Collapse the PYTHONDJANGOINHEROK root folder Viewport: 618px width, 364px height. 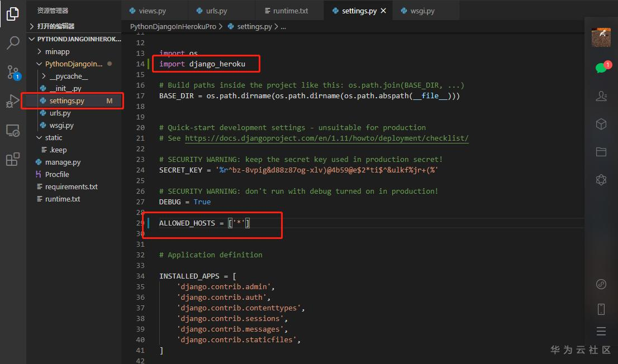[74, 39]
